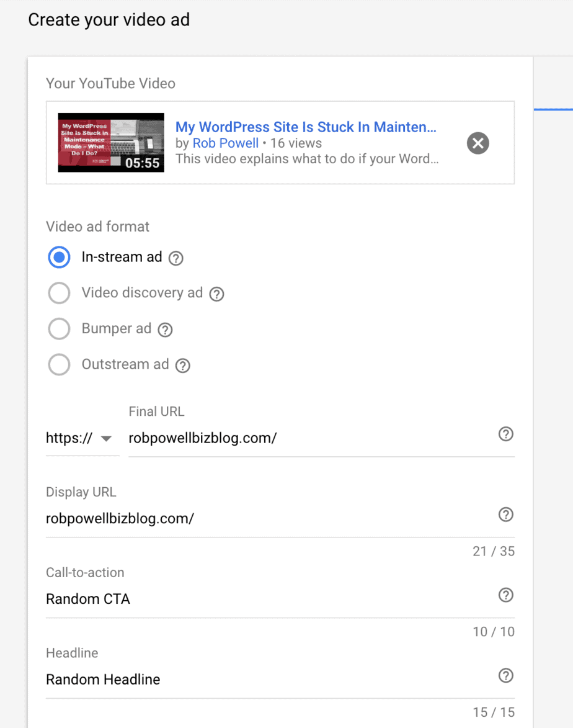
Task: Open help for the Headline field
Action: click(x=506, y=676)
